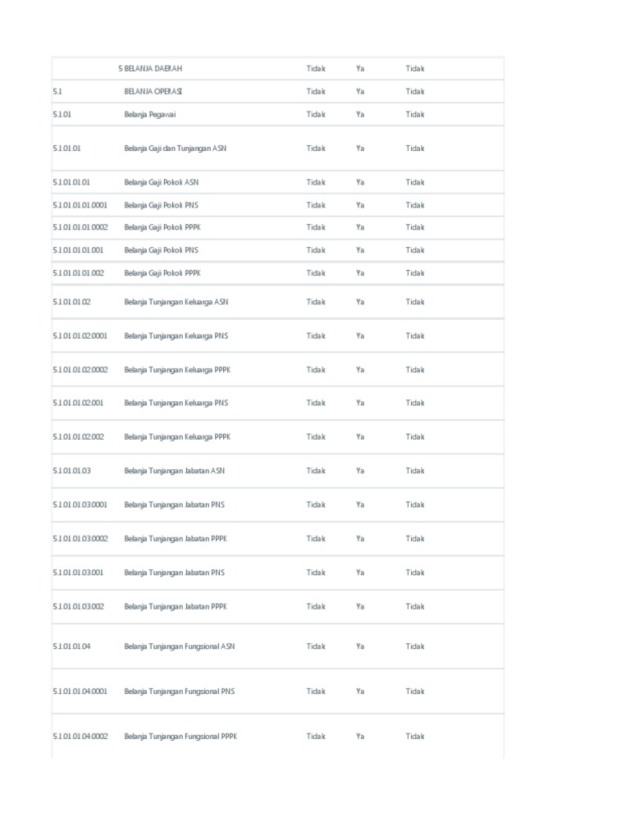Click account code 5.1.01.01.03.0002
This screenshot has height=840, width=630.
[x=80, y=539]
